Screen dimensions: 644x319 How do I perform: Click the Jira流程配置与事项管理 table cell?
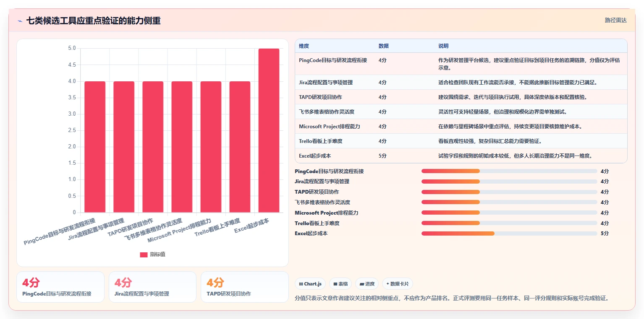[326, 83]
